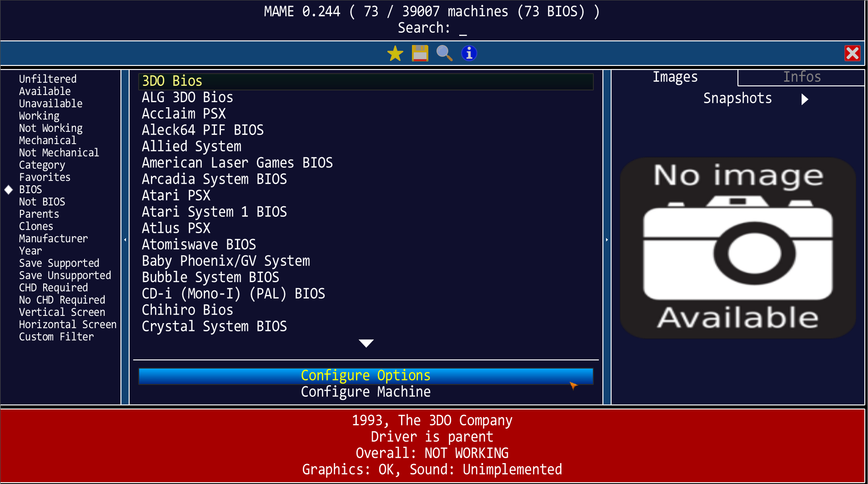Open the Manufacturer filter
The image size is (868, 484).
click(53, 239)
